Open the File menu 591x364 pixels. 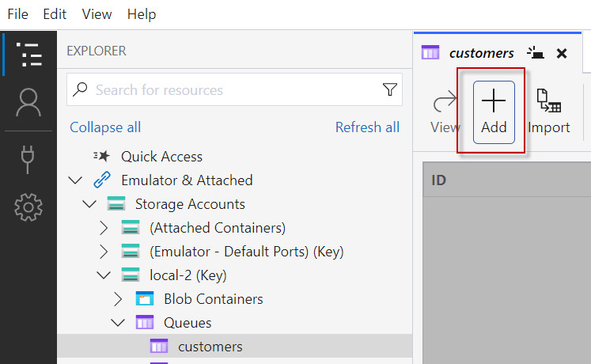pyautogui.click(x=17, y=14)
